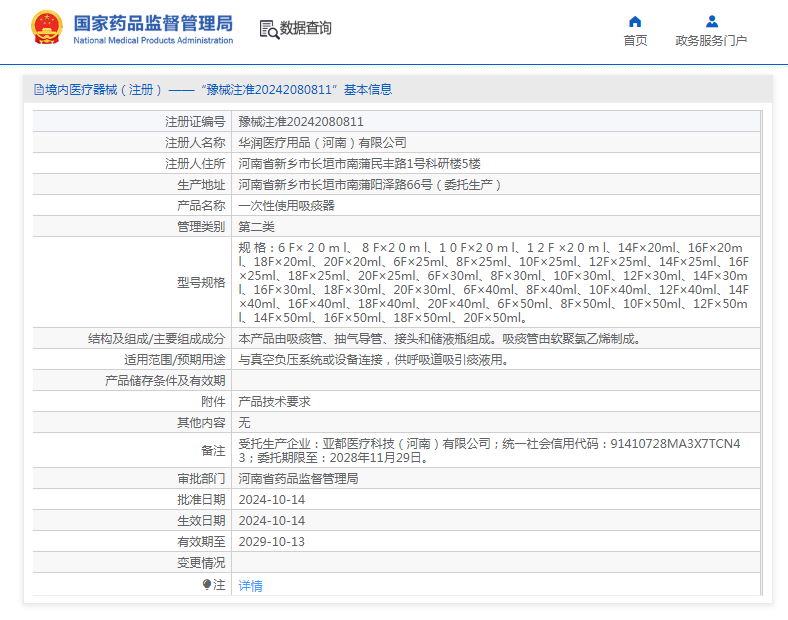Click the 生效日期 row label
This screenshot has width=788, height=620.
[x=201, y=521]
